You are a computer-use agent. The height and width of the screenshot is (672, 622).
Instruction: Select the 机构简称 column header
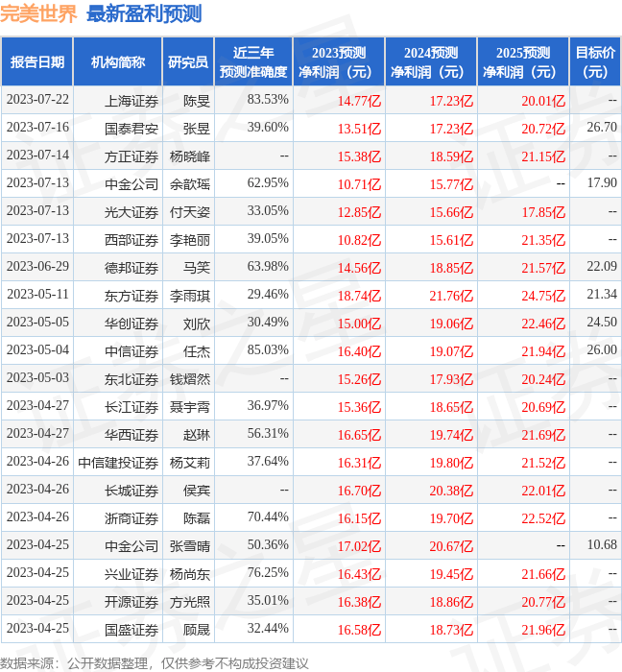coord(118,61)
